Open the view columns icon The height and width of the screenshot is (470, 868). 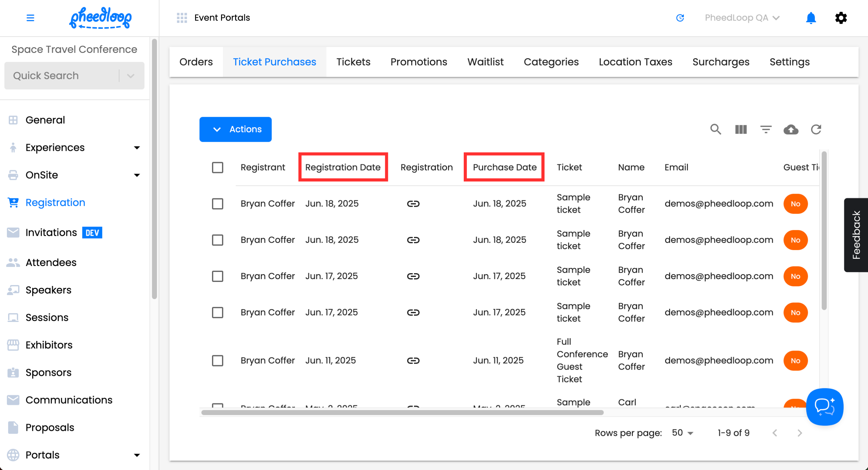click(741, 129)
